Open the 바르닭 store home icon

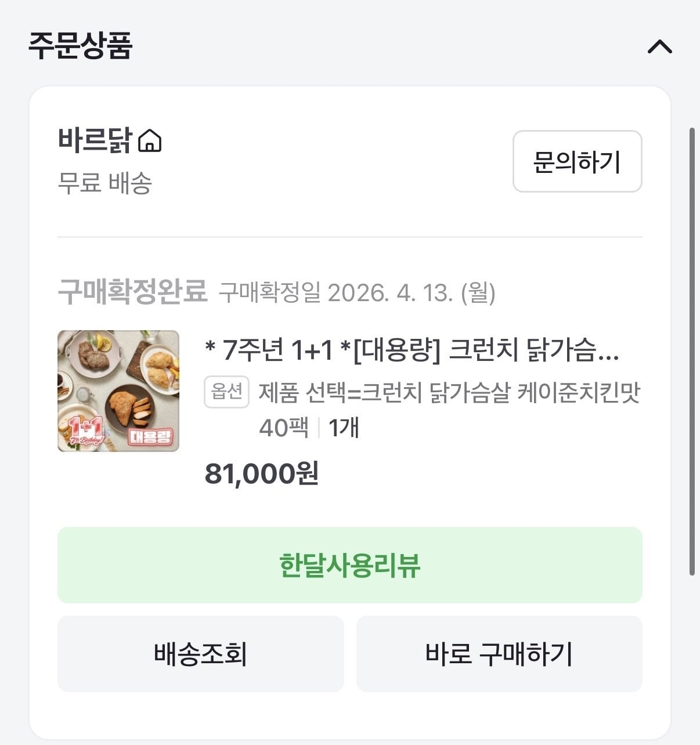coord(150,140)
